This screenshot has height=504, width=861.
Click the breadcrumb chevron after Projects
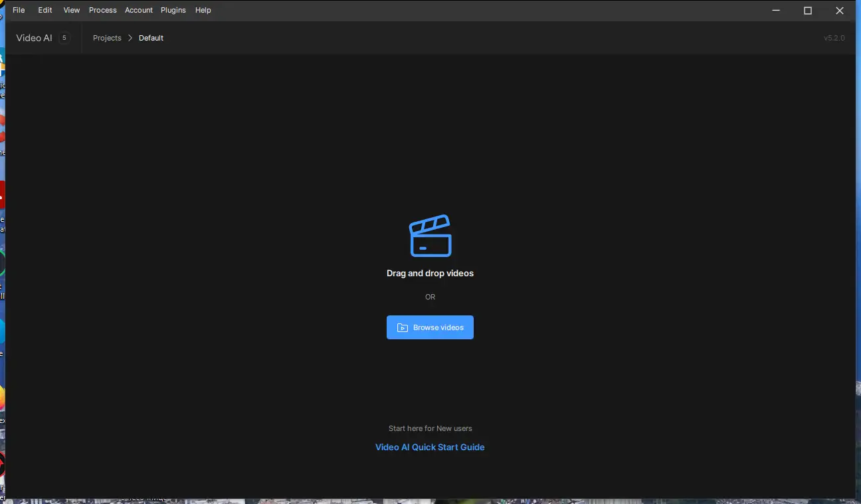[x=130, y=38]
